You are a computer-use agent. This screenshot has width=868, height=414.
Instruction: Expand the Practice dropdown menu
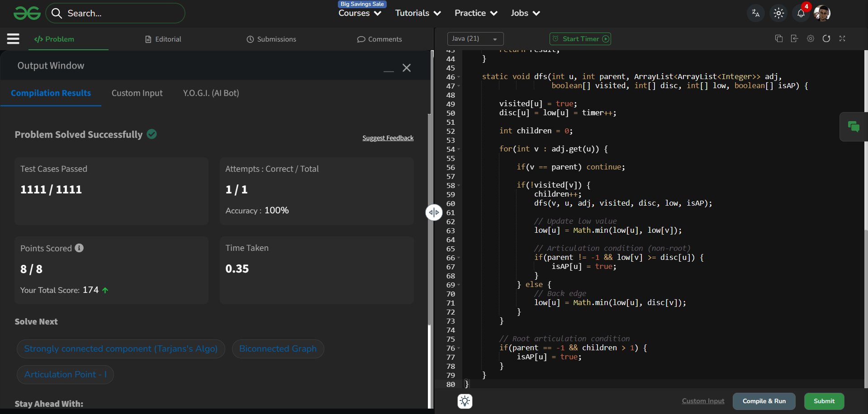(x=476, y=13)
